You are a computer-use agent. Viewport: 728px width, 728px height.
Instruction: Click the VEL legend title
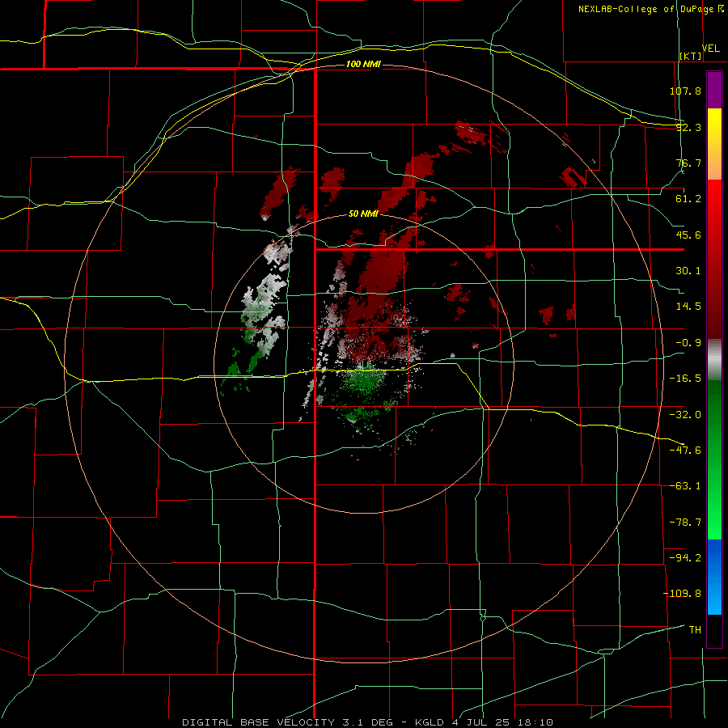pos(710,49)
